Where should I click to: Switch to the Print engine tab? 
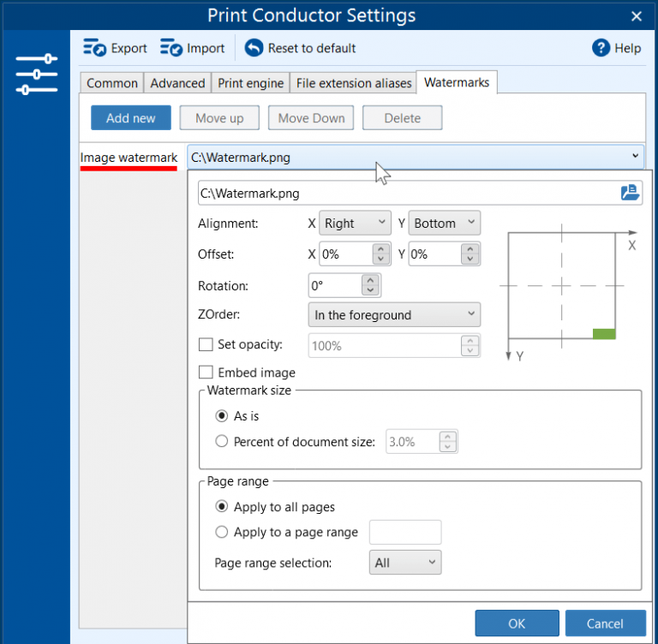(x=250, y=83)
